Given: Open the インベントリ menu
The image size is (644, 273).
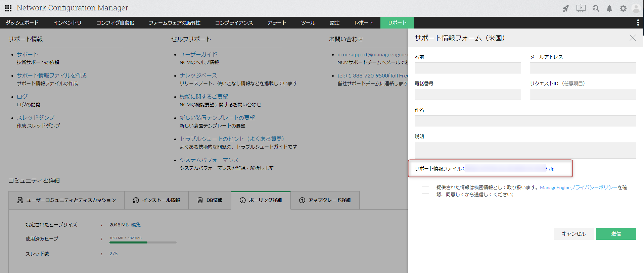Looking at the screenshot, I should point(67,22).
